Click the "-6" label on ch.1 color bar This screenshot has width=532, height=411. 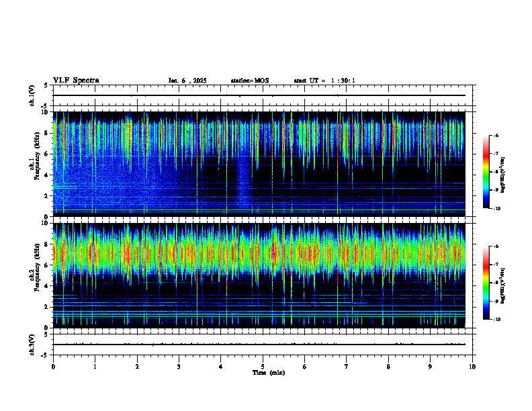[x=496, y=135]
